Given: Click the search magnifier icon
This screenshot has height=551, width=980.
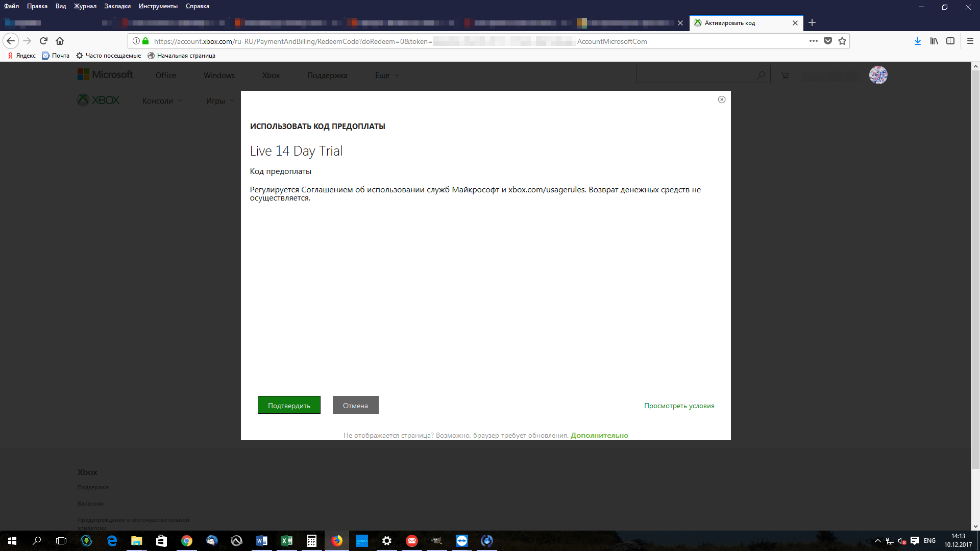Looking at the screenshot, I should [x=761, y=75].
